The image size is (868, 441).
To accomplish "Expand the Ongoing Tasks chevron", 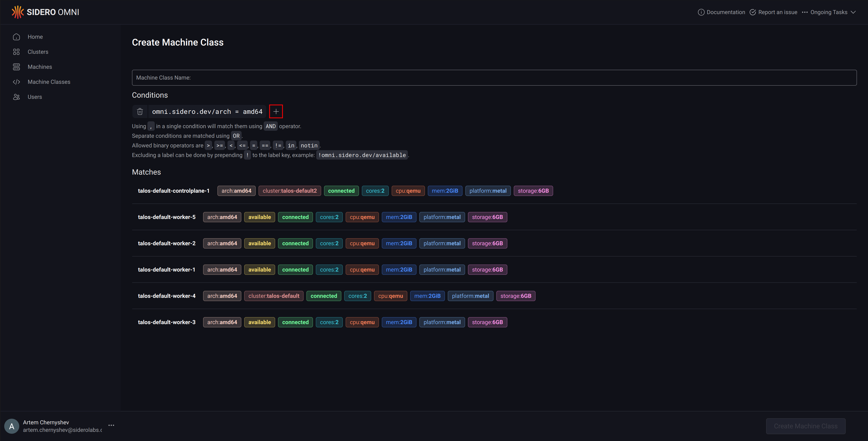I will pos(853,12).
